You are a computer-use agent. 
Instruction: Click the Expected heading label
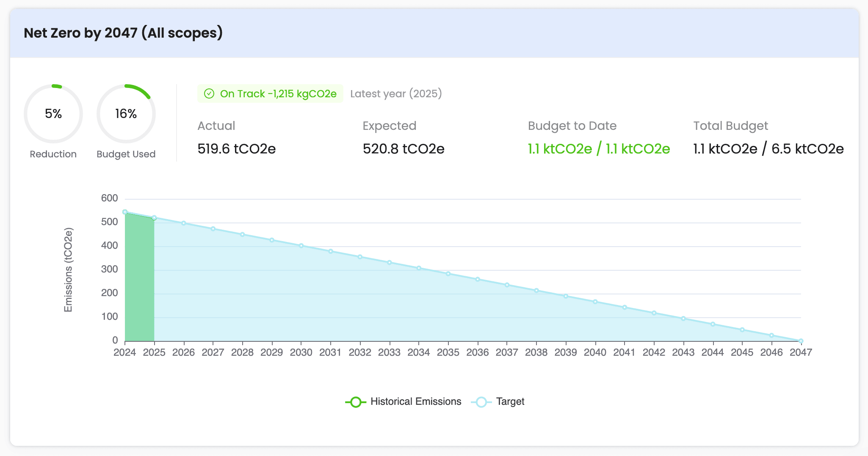coord(390,126)
